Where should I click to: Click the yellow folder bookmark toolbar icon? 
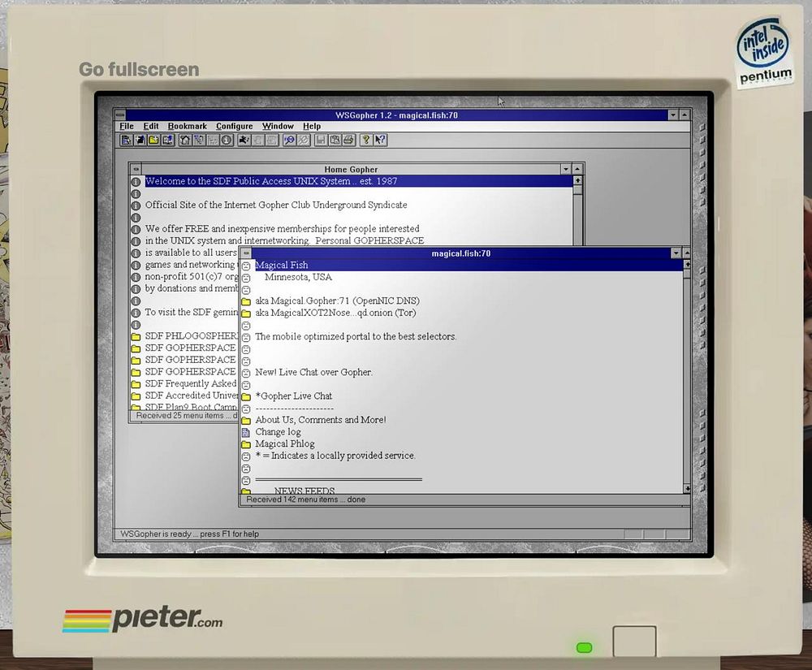[x=153, y=140]
